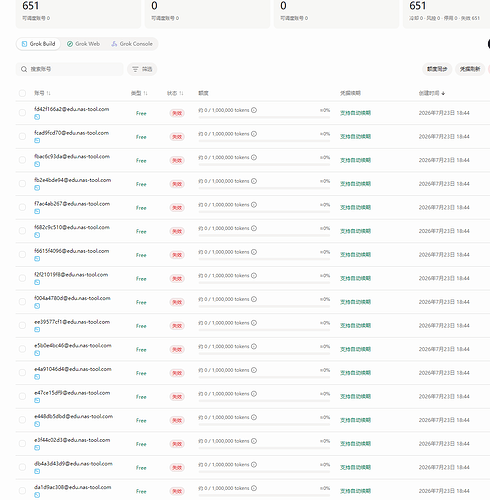Click the email ee39577cf1@edu.nas-tool.com

coord(72,322)
